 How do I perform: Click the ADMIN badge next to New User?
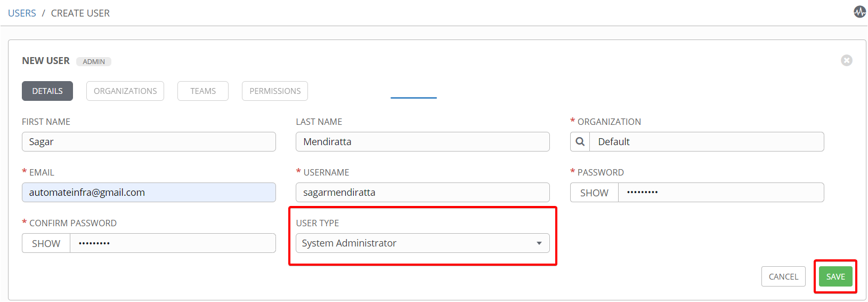pyautogui.click(x=94, y=61)
